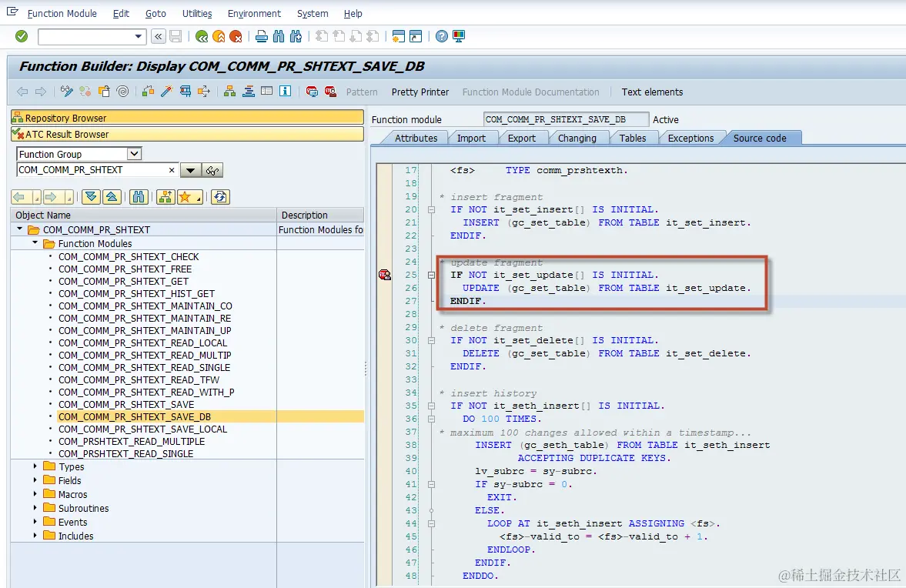This screenshot has width=906, height=588.
Task: Click the Display/Change pencil-glasses icon
Action: (67, 92)
